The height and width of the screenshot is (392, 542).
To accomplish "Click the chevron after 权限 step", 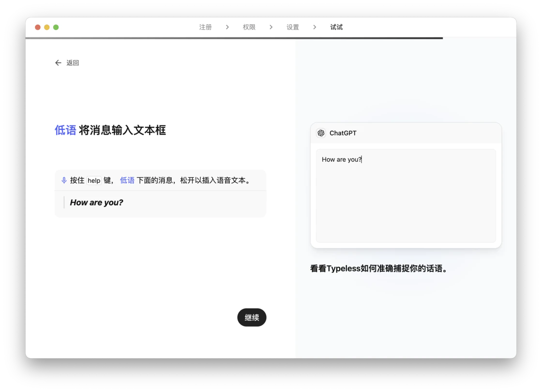I will coord(271,27).
